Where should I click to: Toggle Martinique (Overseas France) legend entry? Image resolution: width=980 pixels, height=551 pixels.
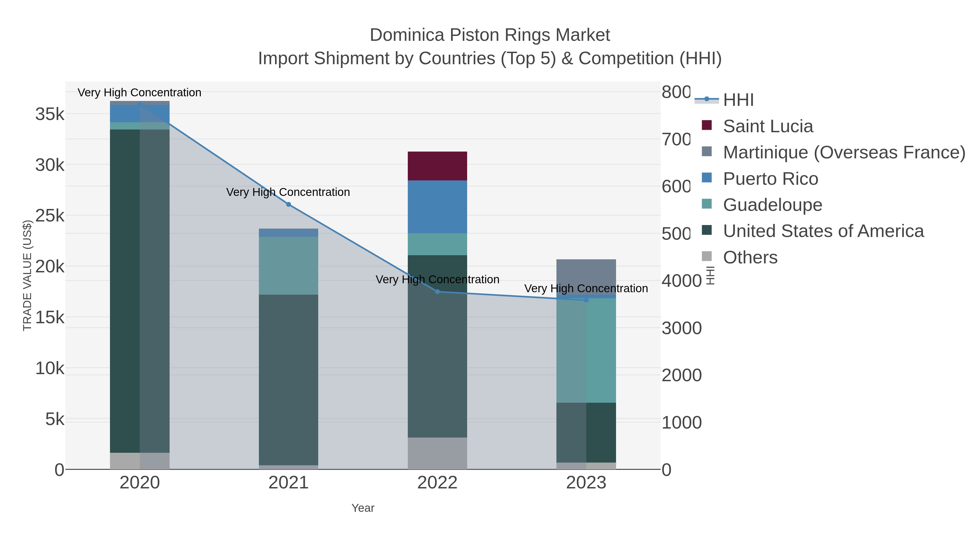834,152
